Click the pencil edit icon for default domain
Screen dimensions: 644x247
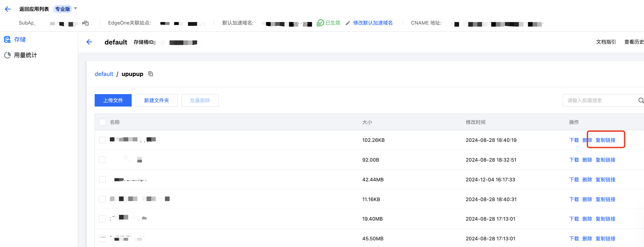pyautogui.click(x=347, y=23)
